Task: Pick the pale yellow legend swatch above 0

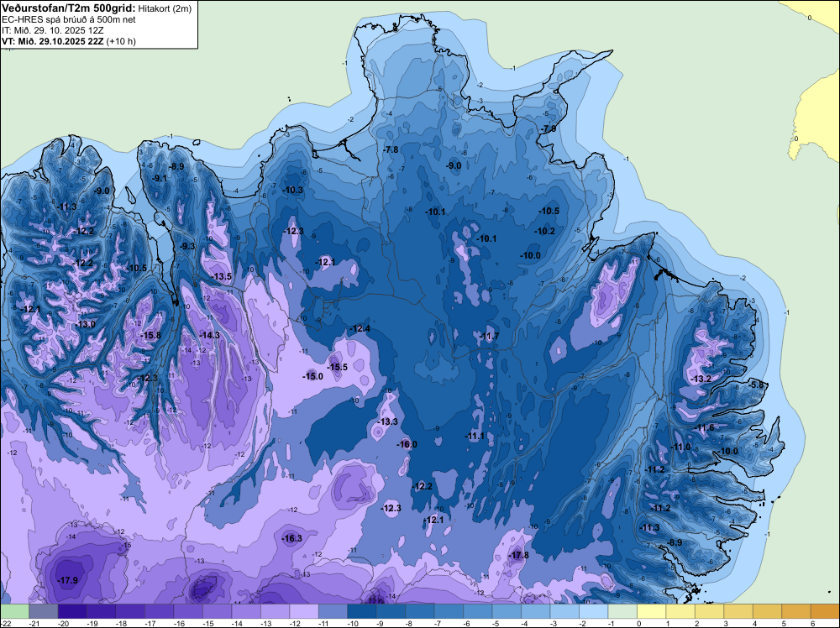Action: [x=651, y=611]
